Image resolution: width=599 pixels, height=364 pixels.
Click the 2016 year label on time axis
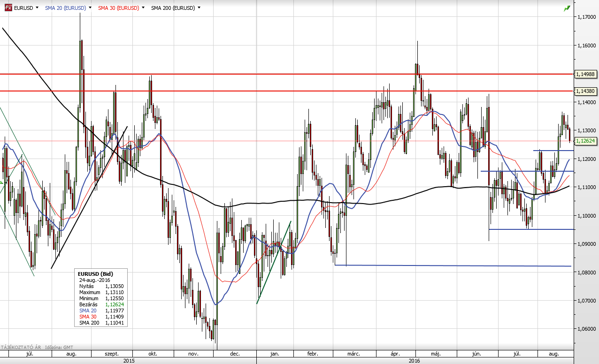coord(415,361)
